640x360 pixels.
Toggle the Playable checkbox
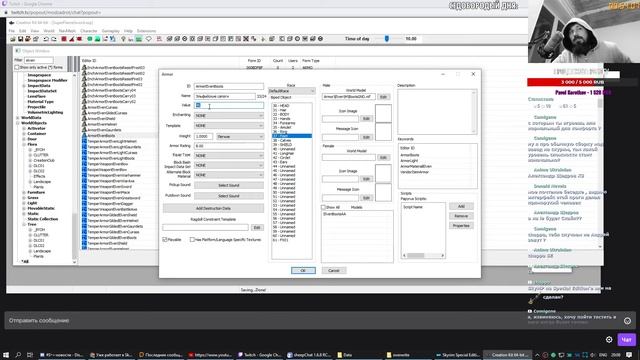[x=165, y=240]
